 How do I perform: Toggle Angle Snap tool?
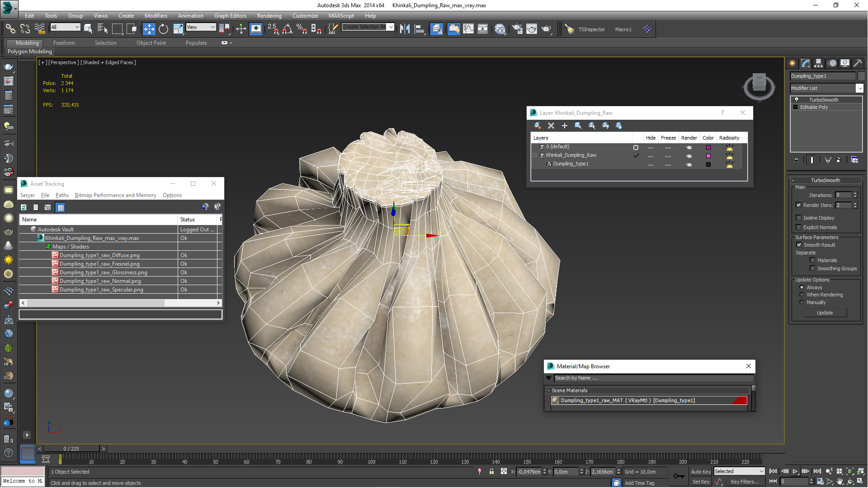pos(287,29)
